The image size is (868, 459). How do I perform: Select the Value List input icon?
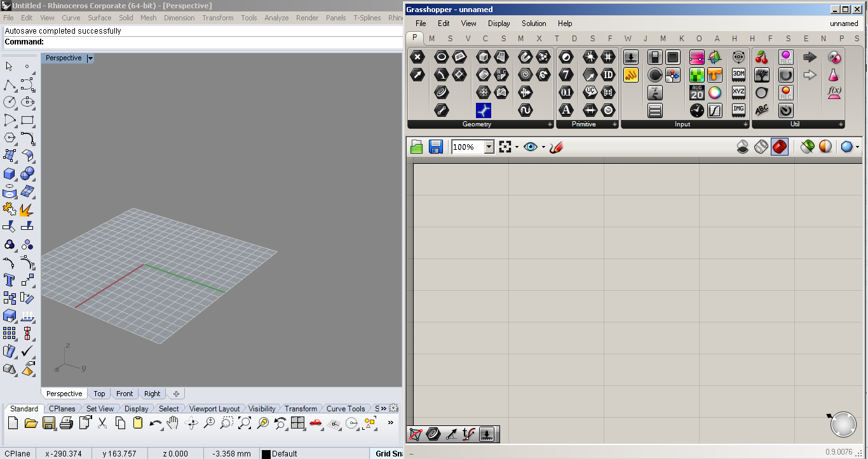tap(655, 110)
